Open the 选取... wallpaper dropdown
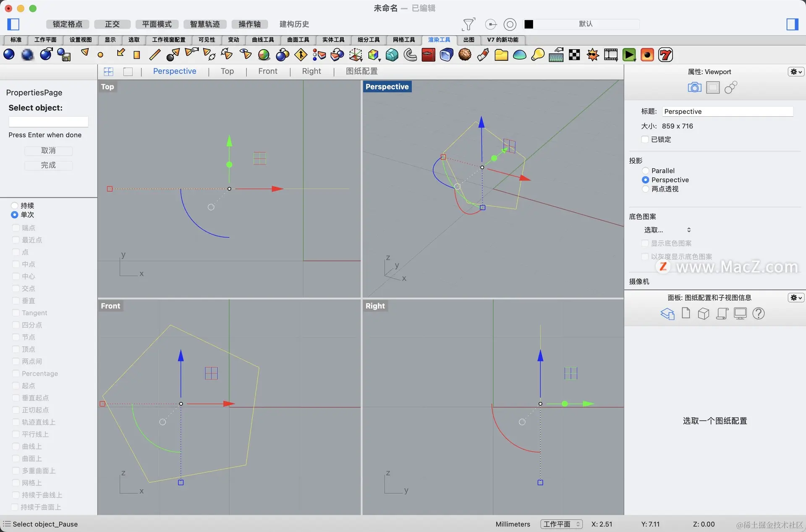This screenshot has width=806, height=532. pyautogui.click(x=667, y=230)
